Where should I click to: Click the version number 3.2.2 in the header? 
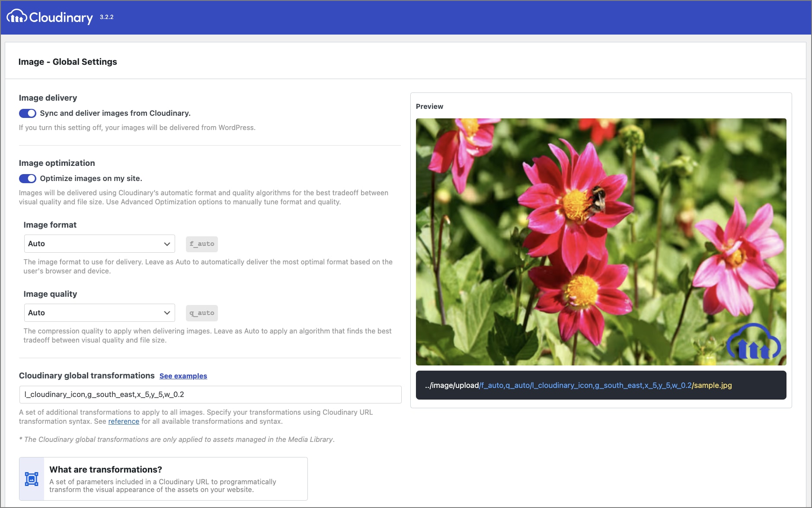[x=106, y=18]
